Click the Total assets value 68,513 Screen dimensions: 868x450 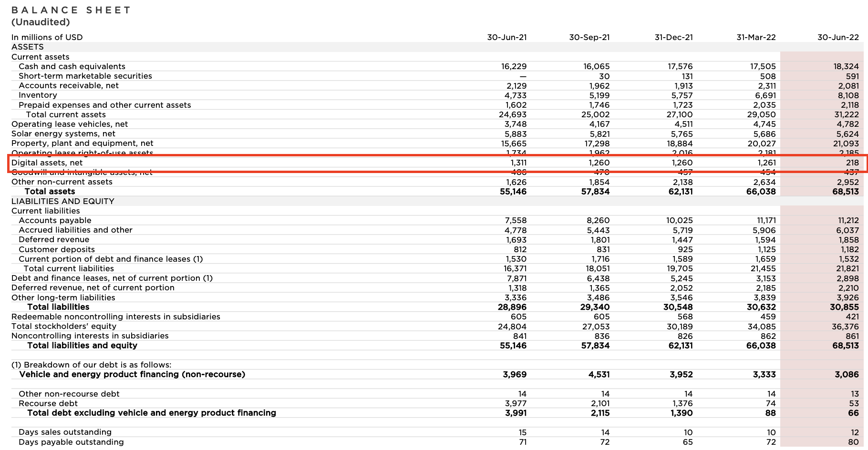[845, 191]
